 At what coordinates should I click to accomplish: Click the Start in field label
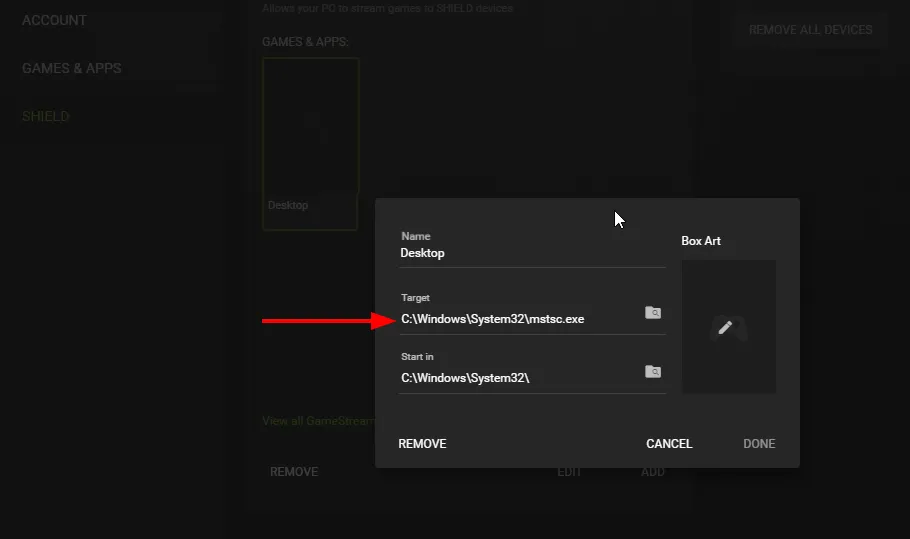(x=417, y=357)
